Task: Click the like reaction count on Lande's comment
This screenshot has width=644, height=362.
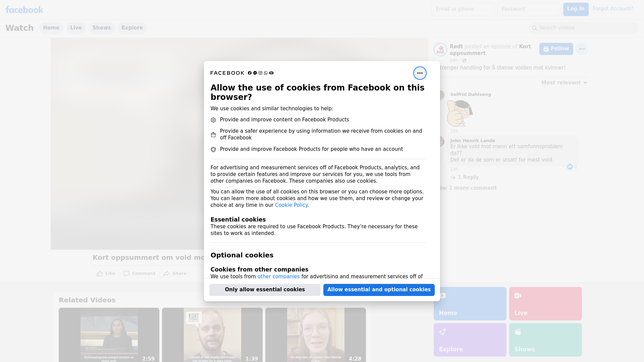Action: point(572,167)
